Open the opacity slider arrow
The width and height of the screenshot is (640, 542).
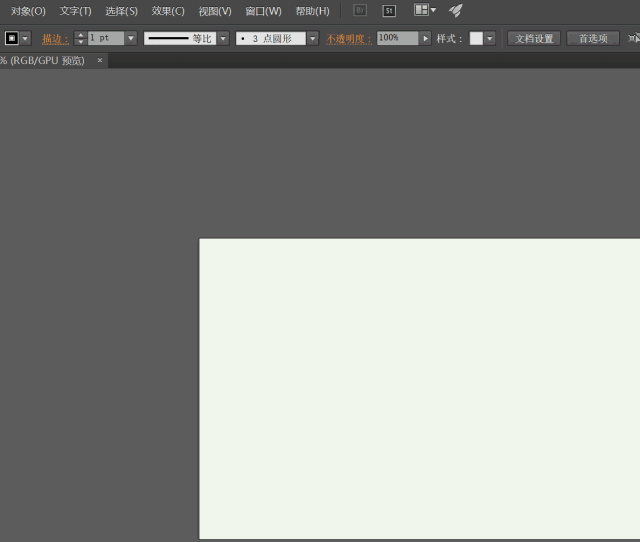coord(425,38)
